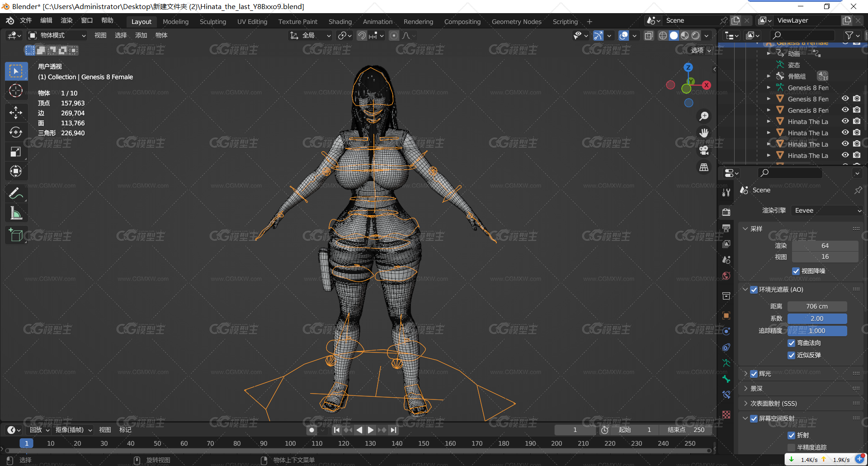Select the Transform tool
Image resolution: width=868 pixels, height=466 pixels.
pos(16,171)
